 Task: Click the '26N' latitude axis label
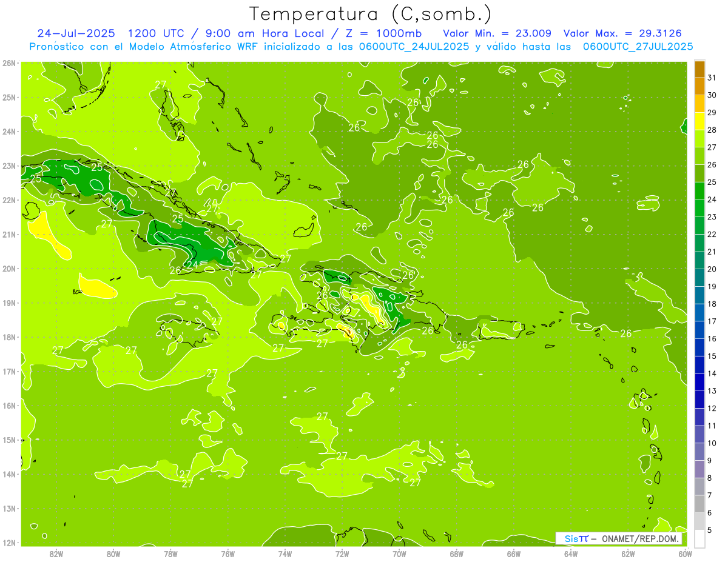point(8,63)
